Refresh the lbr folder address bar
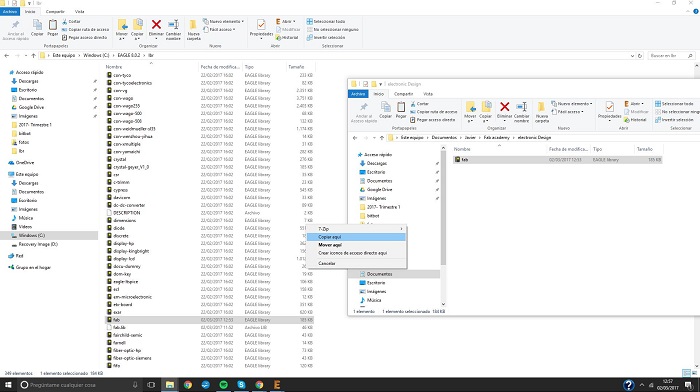700x392 pixels. click(640, 56)
